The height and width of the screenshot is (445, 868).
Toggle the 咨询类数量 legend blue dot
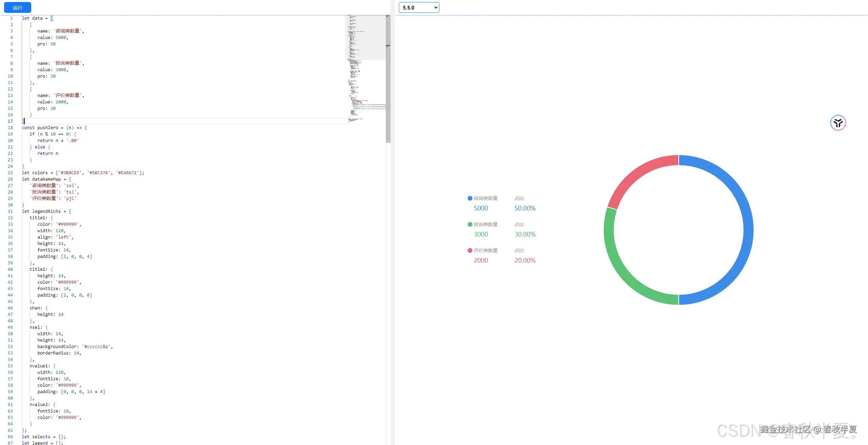(470, 198)
